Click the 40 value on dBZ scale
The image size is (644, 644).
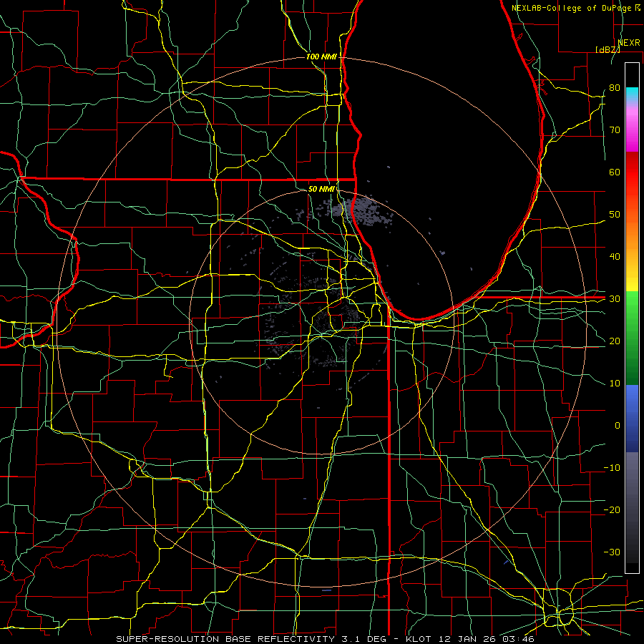tap(615, 257)
